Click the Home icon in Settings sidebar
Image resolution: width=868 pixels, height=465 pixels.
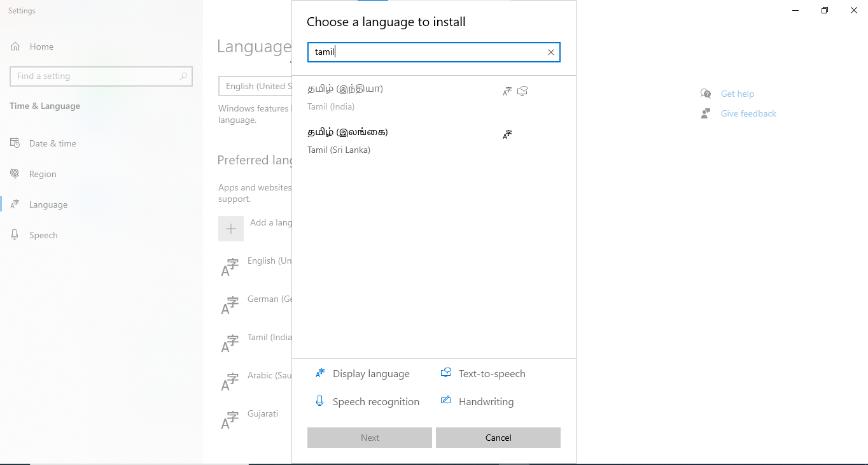click(x=16, y=46)
